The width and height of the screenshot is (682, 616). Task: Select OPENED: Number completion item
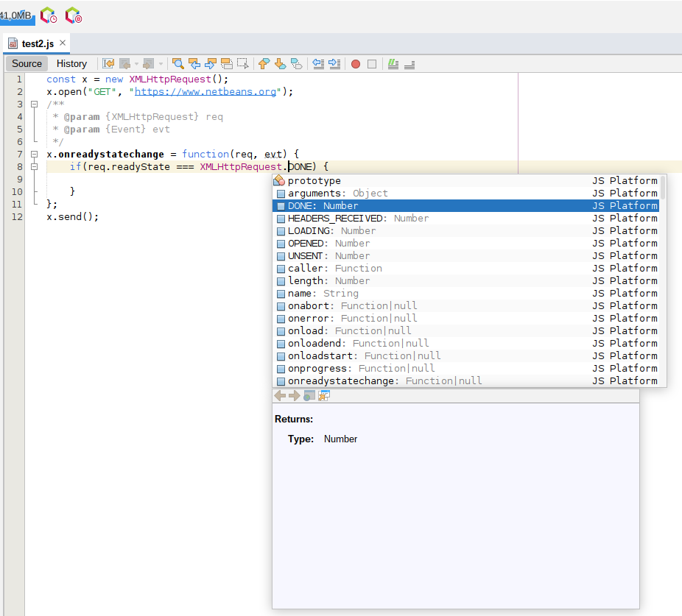pyautogui.click(x=465, y=243)
